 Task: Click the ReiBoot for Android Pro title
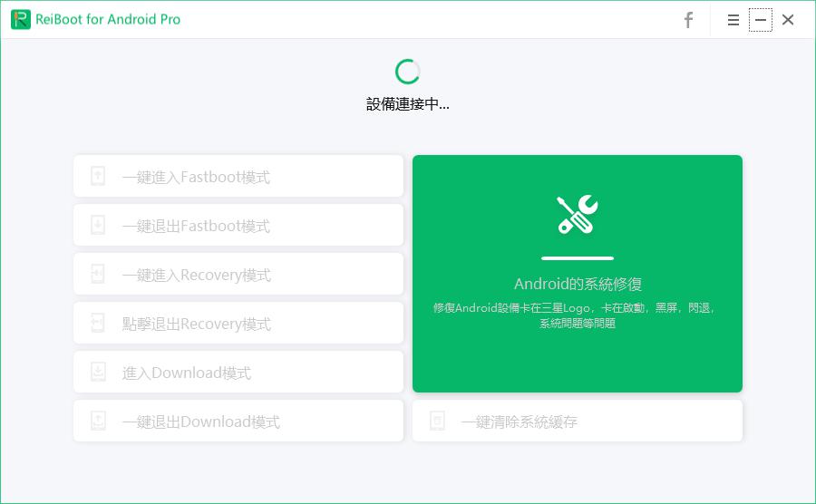pos(108,19)
